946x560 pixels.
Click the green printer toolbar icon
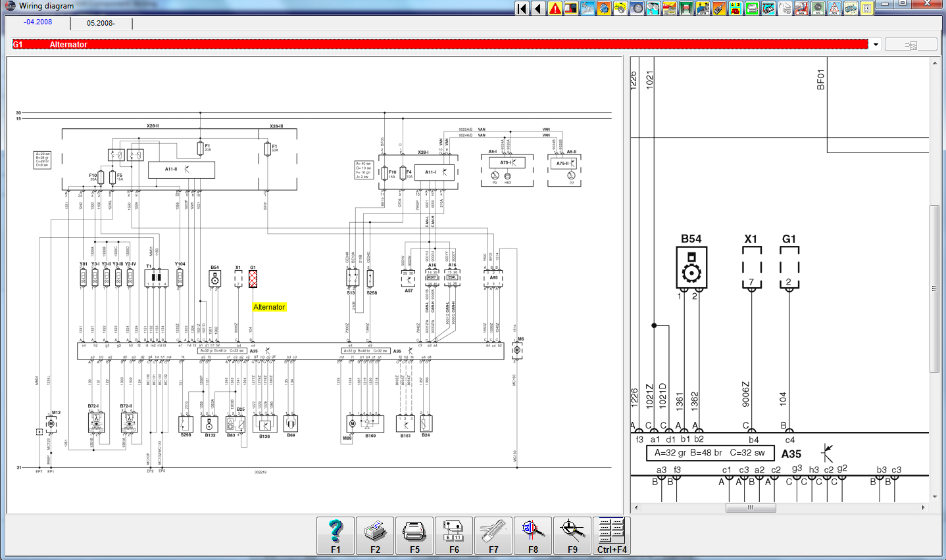coord(752,9)
